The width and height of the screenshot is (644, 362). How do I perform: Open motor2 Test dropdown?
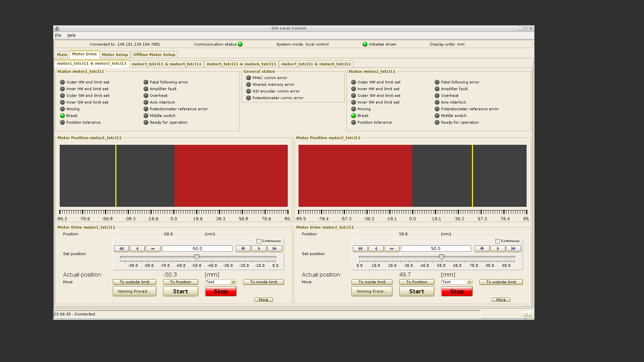(x=457, y=282)
